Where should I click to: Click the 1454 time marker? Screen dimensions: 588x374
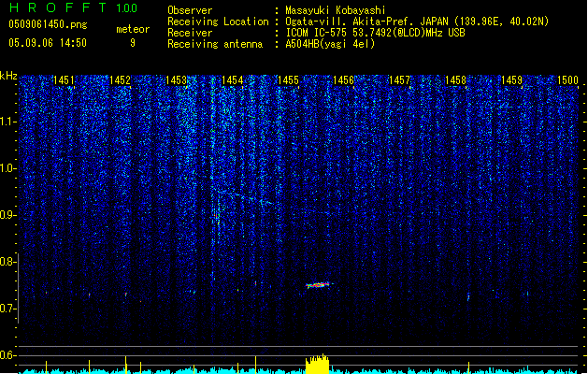pyautogui.click(x=232, y=80)
